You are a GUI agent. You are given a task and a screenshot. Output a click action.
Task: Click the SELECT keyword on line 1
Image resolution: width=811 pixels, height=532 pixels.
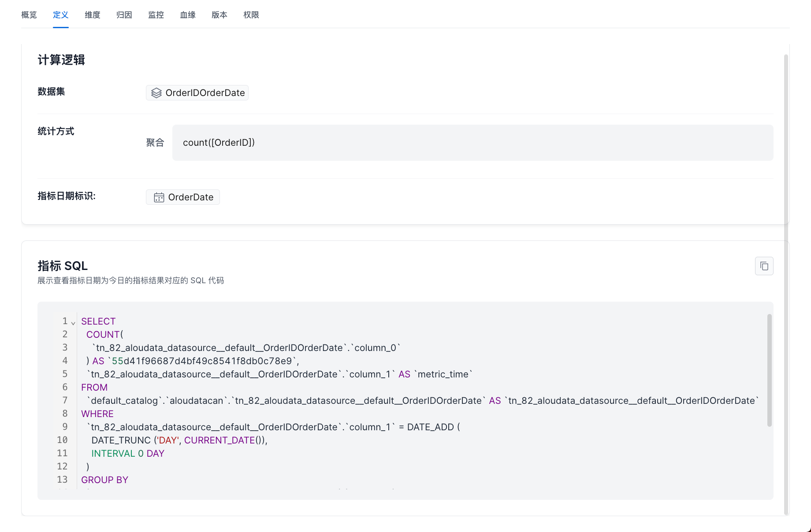(98, 321)
